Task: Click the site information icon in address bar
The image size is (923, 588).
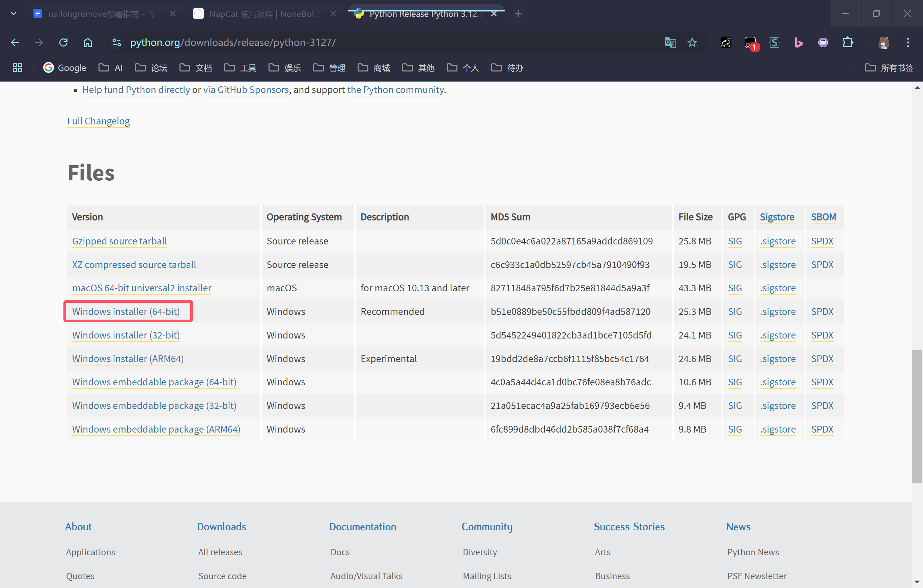Action: pyautogui.click(x=116, y=42)
